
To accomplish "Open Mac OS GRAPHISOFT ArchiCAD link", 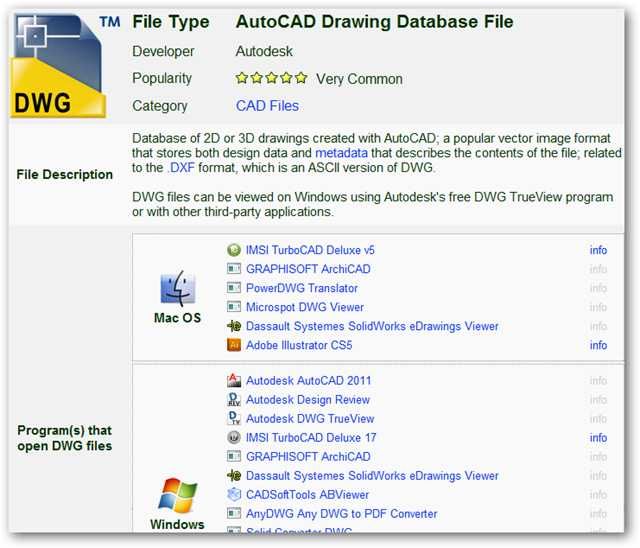I will click(x=308, y=269).
